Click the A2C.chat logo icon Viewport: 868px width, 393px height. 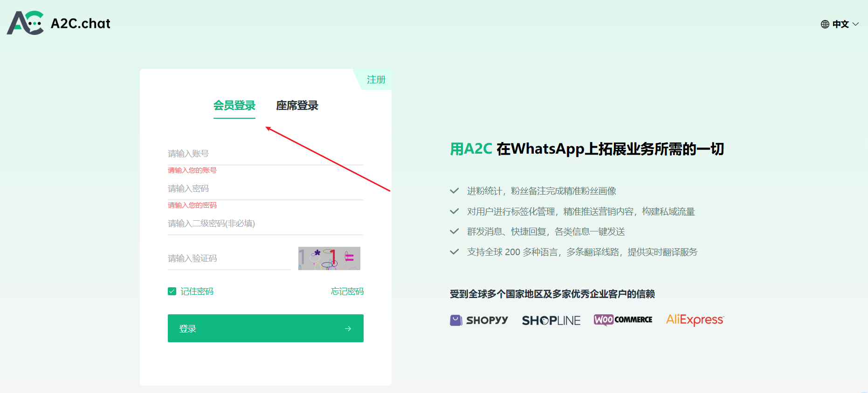pyautogui.click(x=25, y=23)
